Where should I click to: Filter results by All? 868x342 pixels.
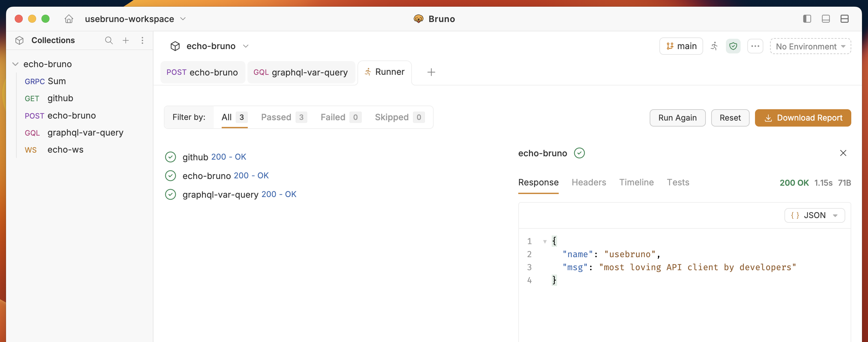tap(234, 117)
